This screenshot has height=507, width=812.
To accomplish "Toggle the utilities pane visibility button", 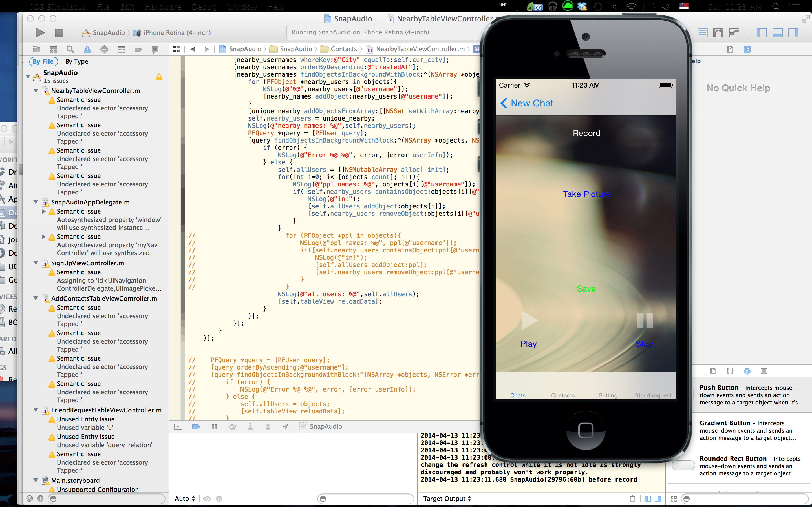I will [x=793, y=32].
